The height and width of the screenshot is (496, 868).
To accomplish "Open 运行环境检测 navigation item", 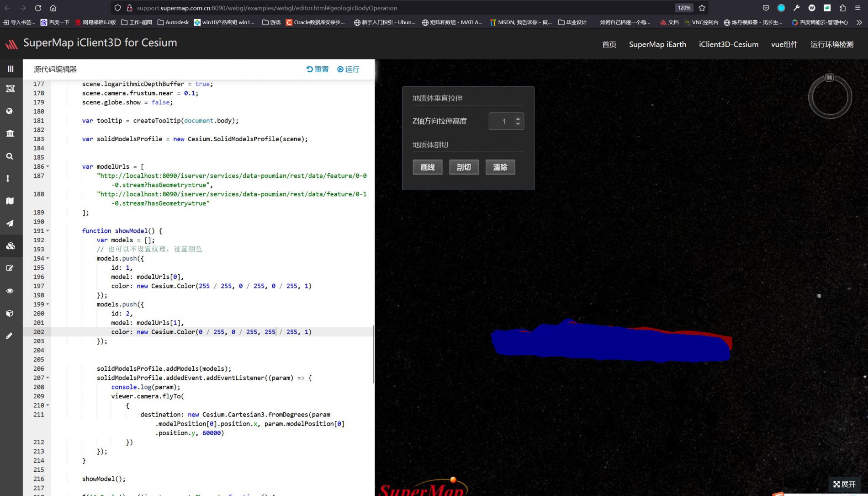I will (832, 44).
